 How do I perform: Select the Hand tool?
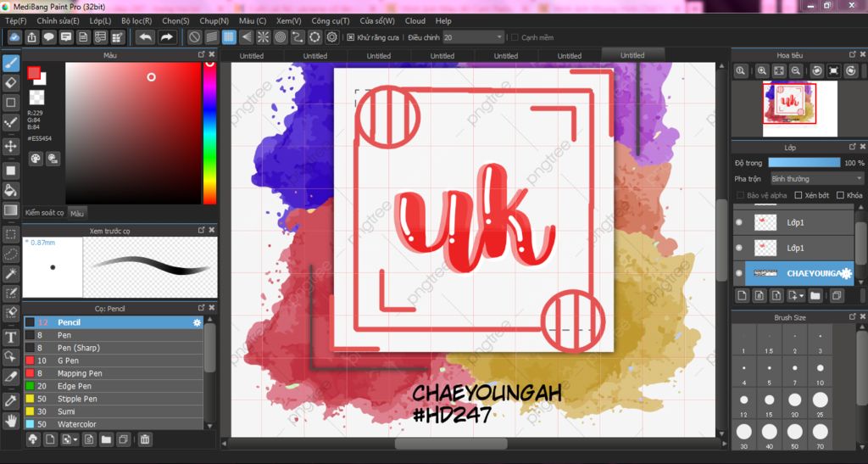click(x=10, y=421)
